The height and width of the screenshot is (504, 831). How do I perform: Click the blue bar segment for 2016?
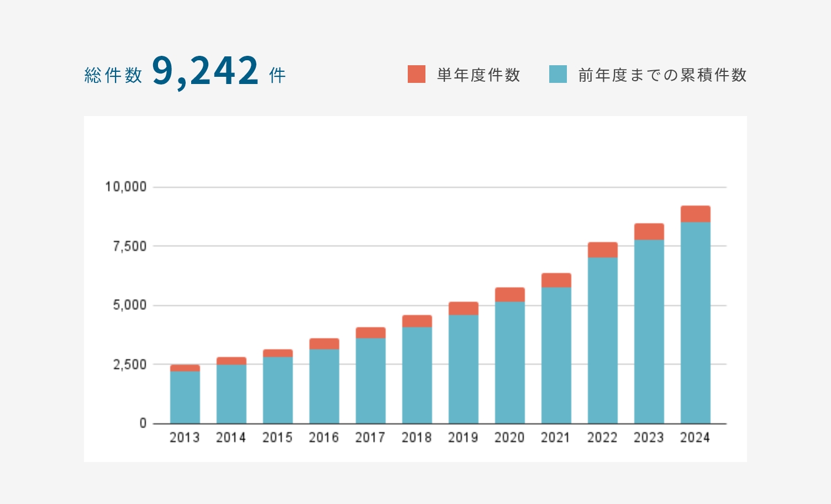pyautogui.click(x=324, y=386)
